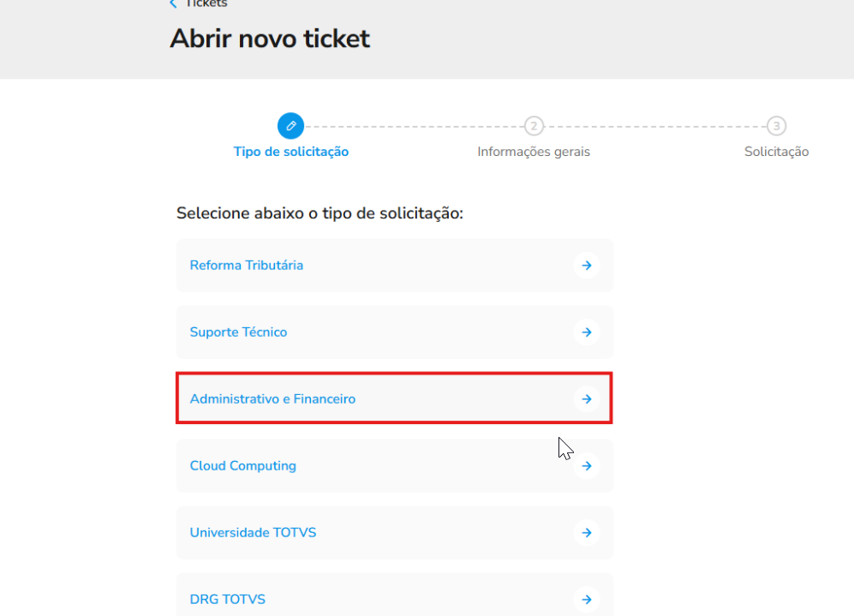
Task: Open Reforma Tributária request type
Action: tap(395, 266)
